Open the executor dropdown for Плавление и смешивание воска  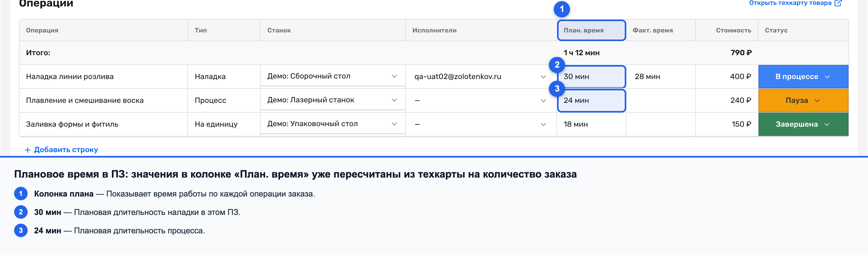(481, 101)
